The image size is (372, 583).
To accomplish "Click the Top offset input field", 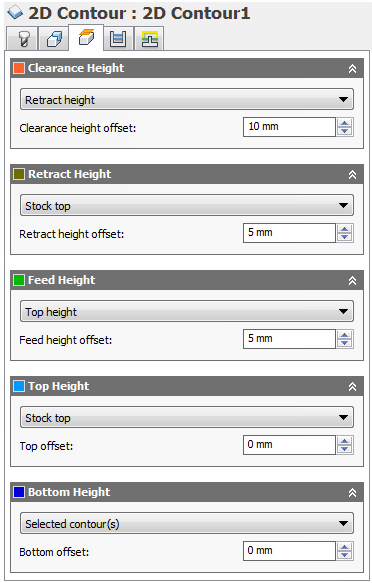I will 289,445.
